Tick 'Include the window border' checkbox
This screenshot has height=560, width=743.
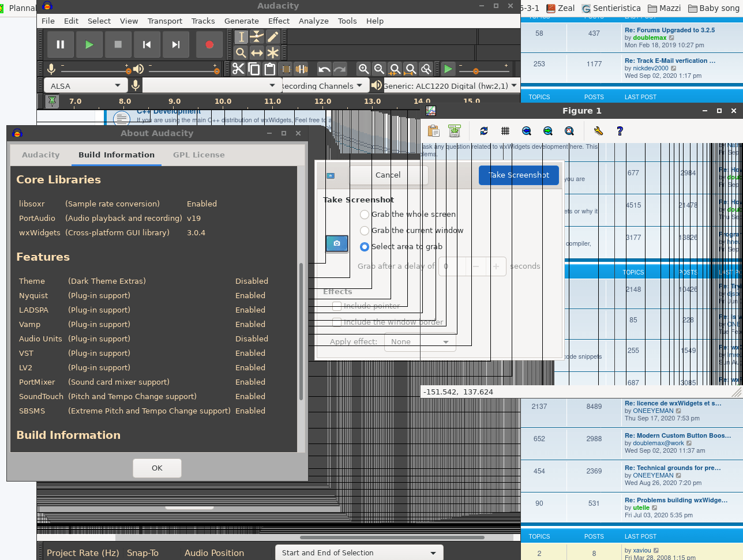pos(337,322)
